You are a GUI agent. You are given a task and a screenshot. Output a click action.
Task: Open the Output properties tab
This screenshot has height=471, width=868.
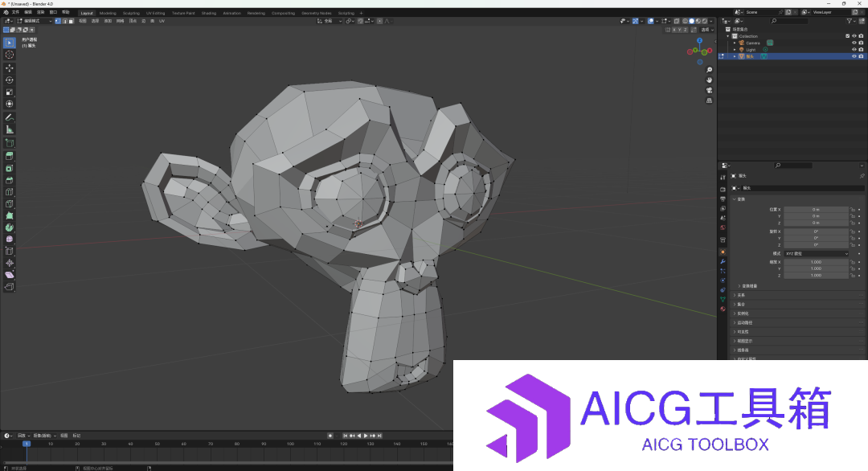click(x=723, y=199)
